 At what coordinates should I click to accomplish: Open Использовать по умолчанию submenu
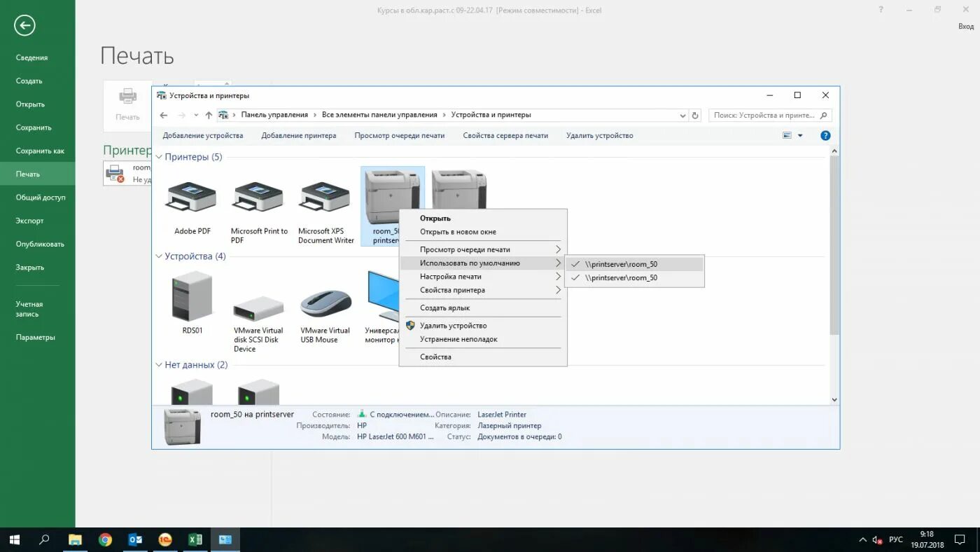click(x=483, y=263)
